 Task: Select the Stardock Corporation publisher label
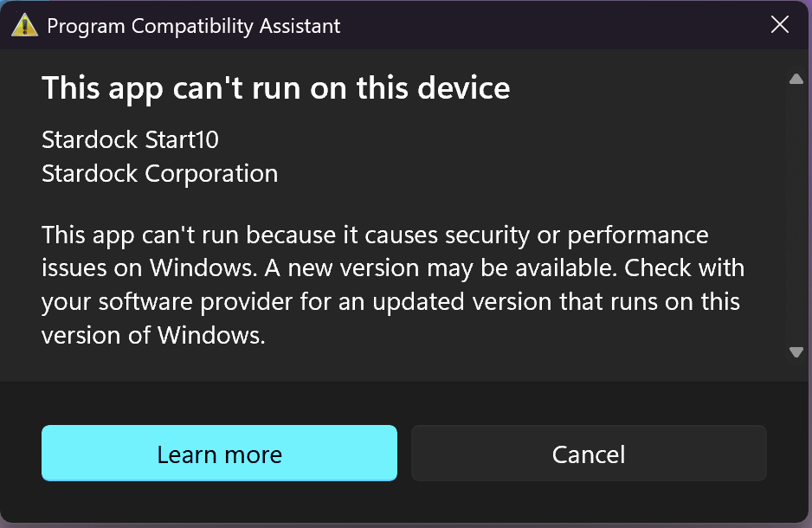pos(159,173)
